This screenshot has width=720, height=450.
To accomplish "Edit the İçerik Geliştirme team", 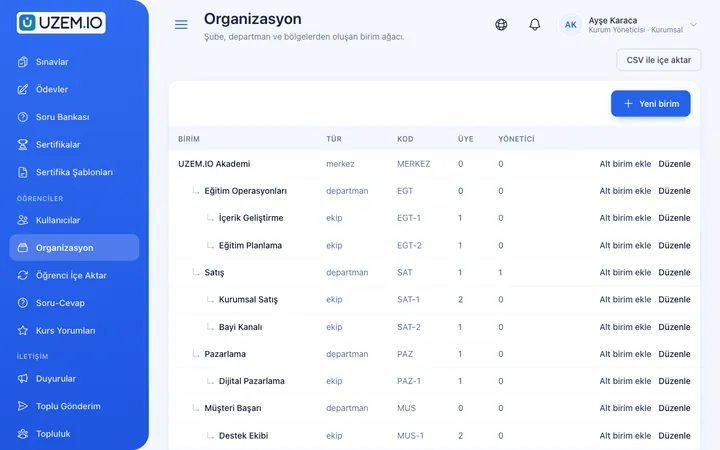I will (674, 218).
